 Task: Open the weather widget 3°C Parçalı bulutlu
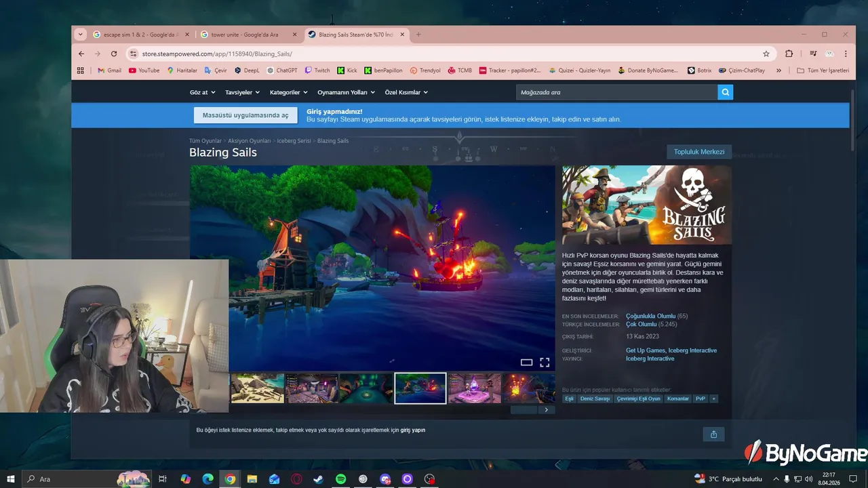tap(728, 479)
